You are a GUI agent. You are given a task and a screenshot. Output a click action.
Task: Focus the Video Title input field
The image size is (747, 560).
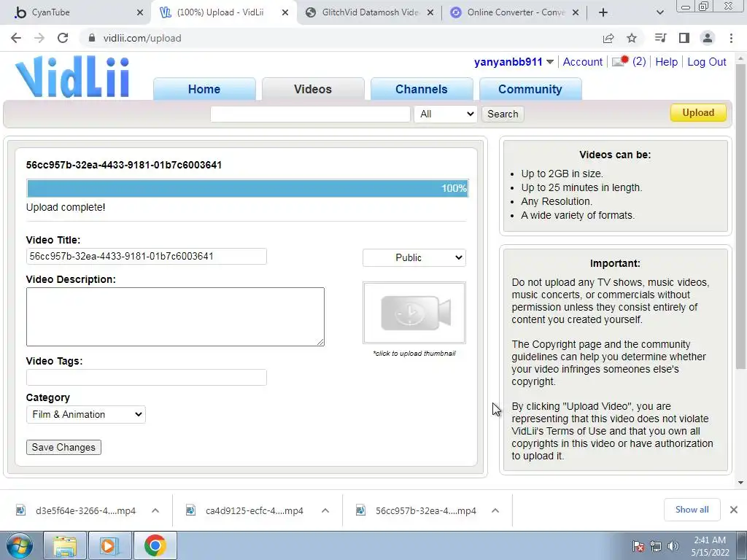(x=146, y=256)
